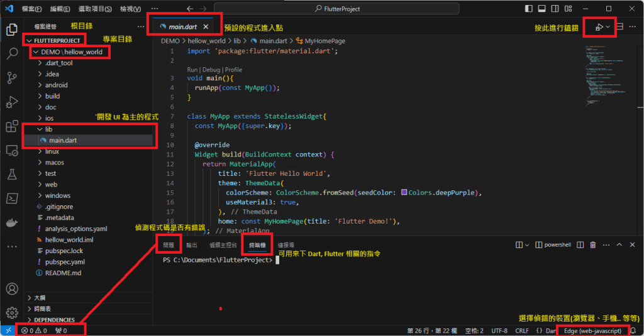Viewport: 644px width, 336px height.
Task: Toggle the bottom panel layout button
Action: 540,9
